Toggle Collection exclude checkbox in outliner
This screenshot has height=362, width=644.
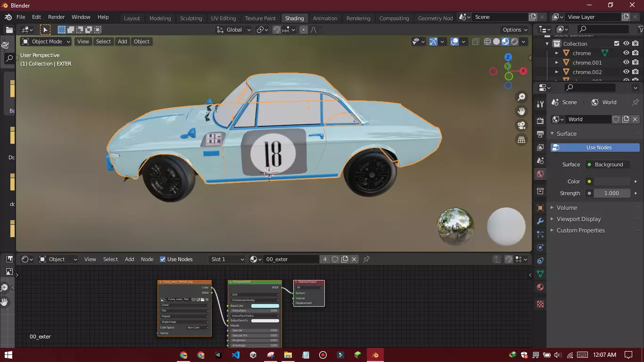[617, 44]
